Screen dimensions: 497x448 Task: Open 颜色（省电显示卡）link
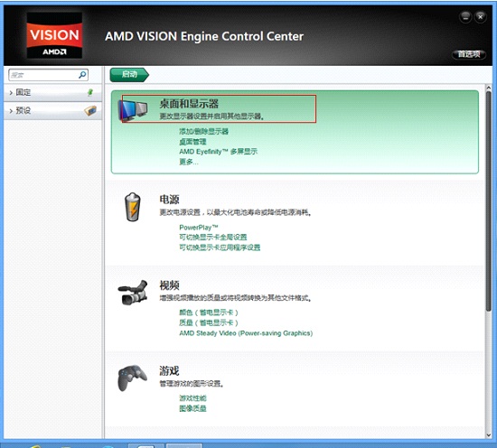pos(209,313)
